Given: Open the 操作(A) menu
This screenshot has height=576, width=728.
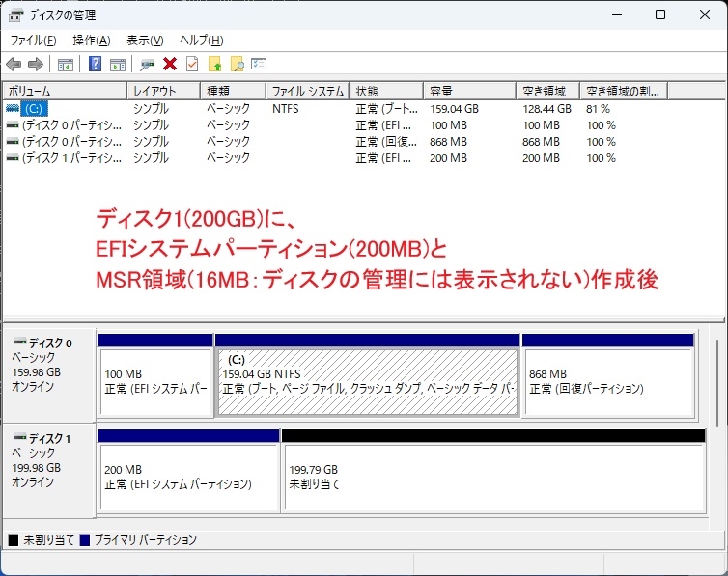Looking at the screenshot, I should pos(92,41).
